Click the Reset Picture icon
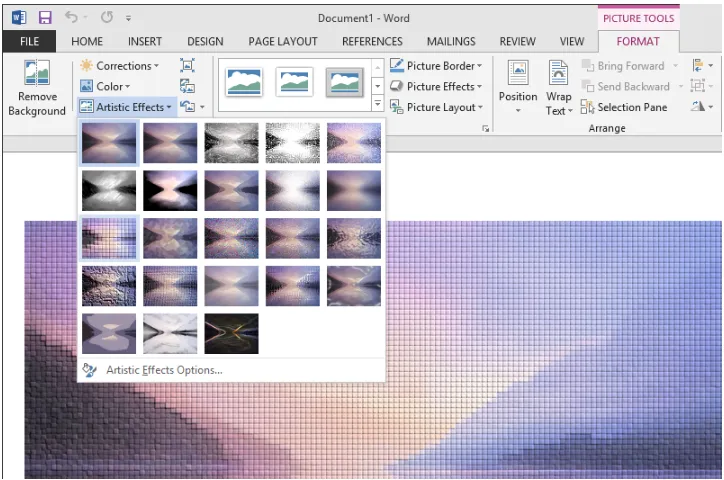This screenshot has width=724, height=480. 187,107
